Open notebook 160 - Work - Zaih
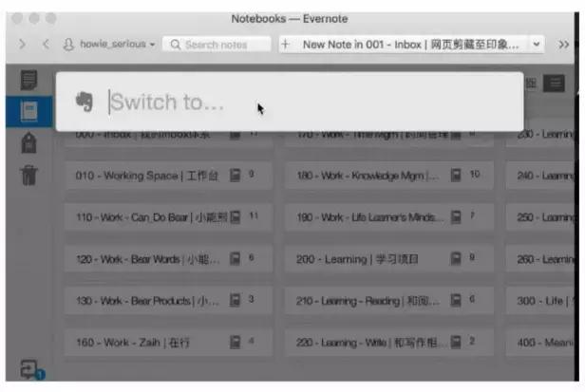The height and width of the screenshot is (392, 585). [x=168, y=342]
